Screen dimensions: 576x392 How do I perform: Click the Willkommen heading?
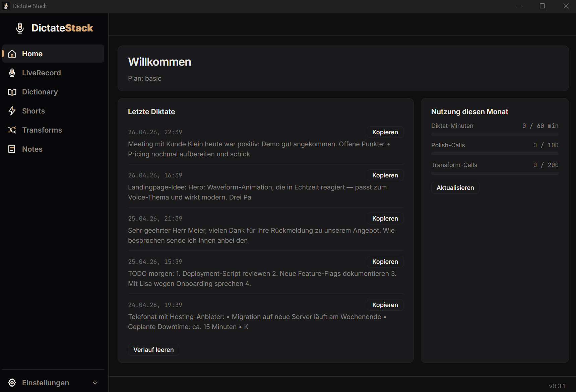tap(159, 62)
